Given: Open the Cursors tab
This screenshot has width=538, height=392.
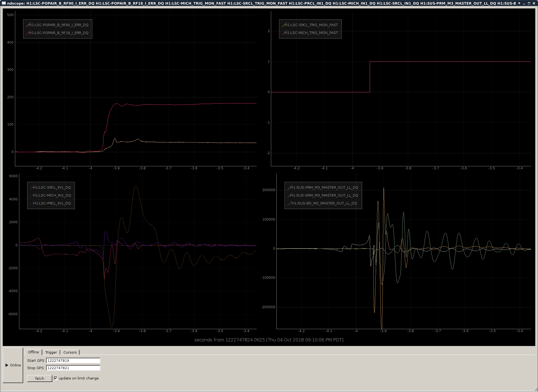Looking at the screenshot, I should [x=70, y=352].
